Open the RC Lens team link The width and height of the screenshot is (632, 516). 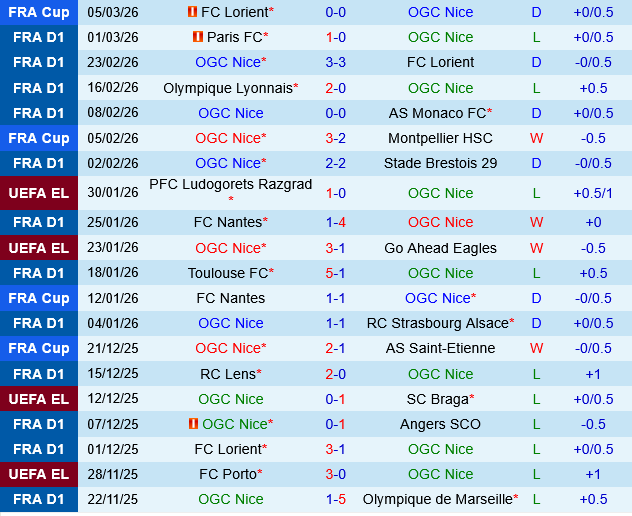coord(228,374)
